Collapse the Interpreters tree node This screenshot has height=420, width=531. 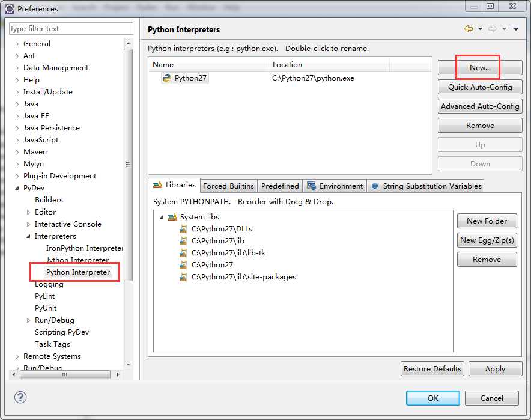click(28, 236)
